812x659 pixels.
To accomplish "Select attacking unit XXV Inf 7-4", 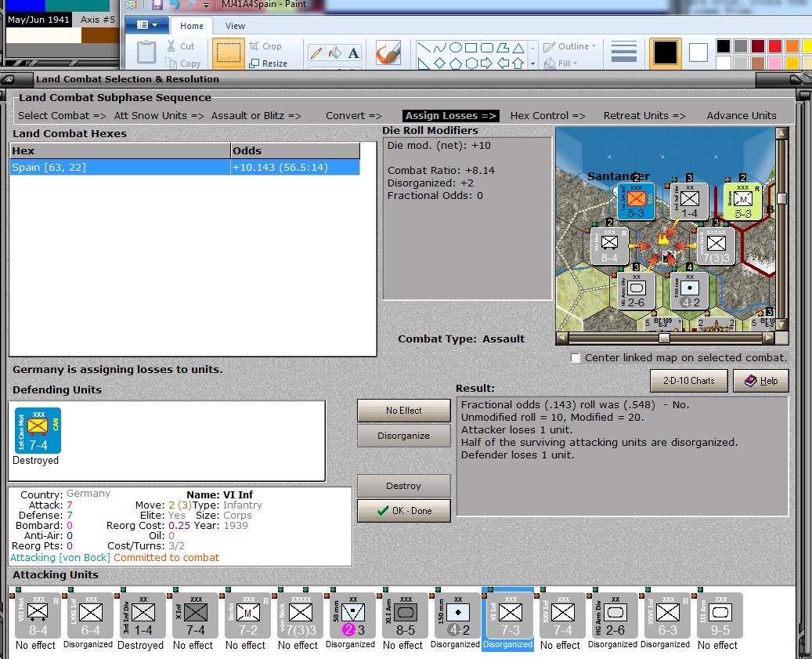I will [x=563, y=615].
